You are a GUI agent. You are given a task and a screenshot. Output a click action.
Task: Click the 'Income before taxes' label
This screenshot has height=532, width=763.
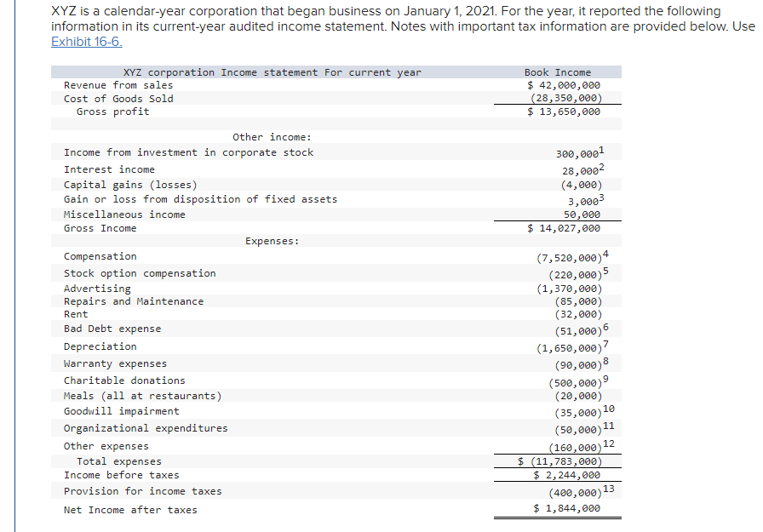pyautogui.click(x=122, y=475)
